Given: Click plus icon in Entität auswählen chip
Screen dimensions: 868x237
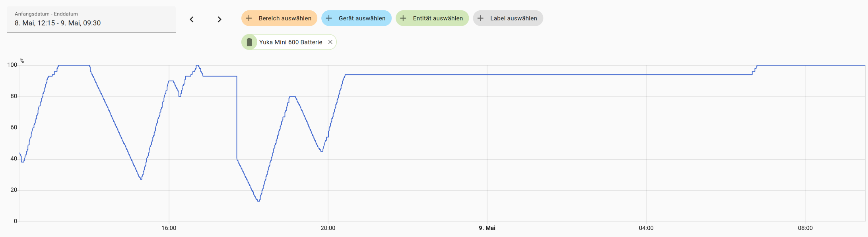Looking at the screenshot, I should pos(403,18).
